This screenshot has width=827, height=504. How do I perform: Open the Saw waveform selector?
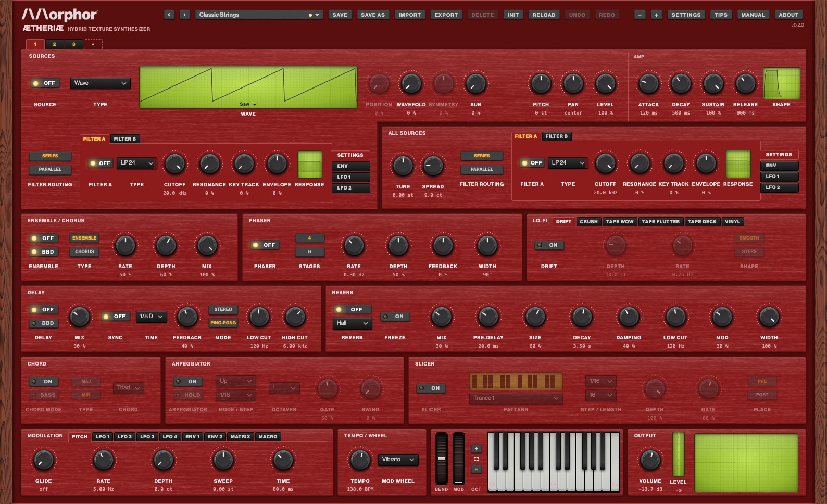click(248, 104)
